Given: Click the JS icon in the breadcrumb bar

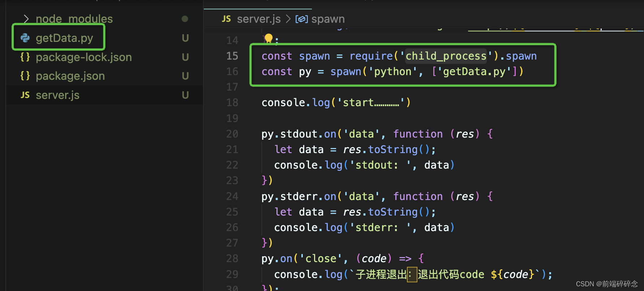Looking at the screenshot, I should pyautogui.click(x=226, y=19).
